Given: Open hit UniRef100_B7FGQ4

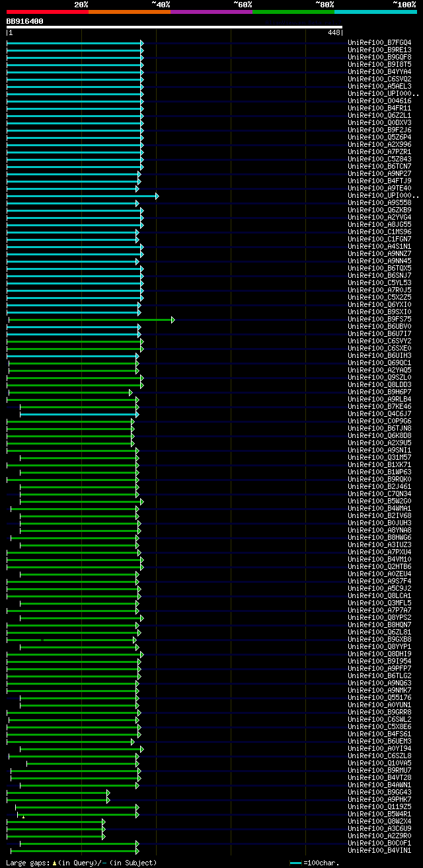Looking at the screenshot, I should click(x=379, y=43).
